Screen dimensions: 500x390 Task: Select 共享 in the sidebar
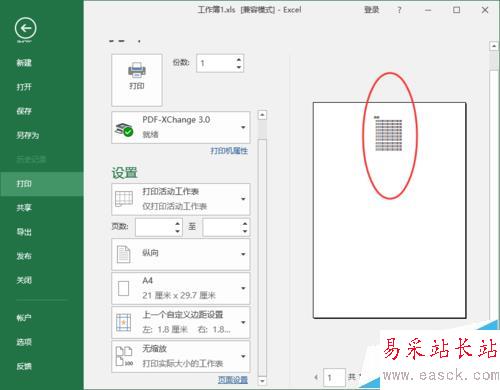click(x=24, y=208)
